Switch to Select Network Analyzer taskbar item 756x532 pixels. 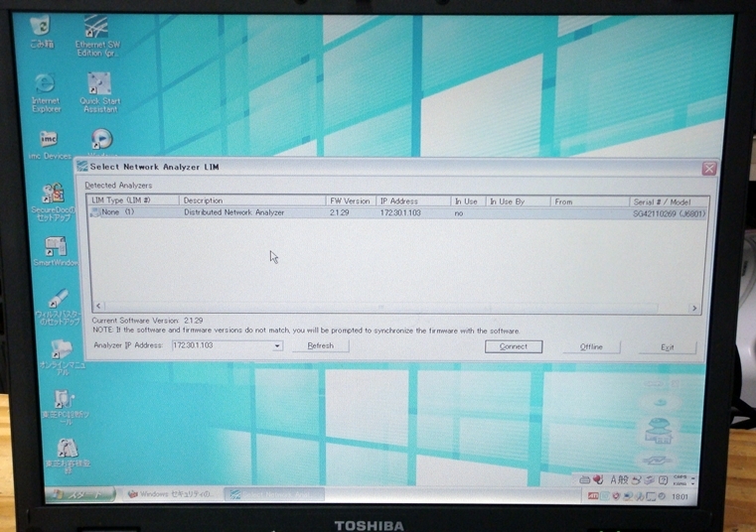coord(274,494)
